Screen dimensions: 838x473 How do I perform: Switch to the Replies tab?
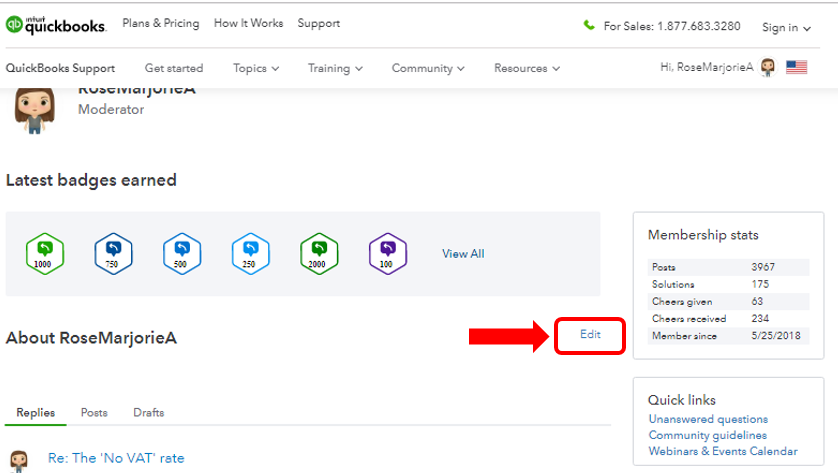point(36,413)
